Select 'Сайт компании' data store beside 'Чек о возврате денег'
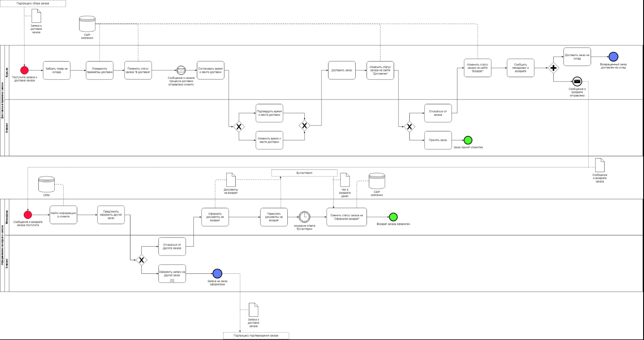644x340 pixels. [x=377, y=181]
